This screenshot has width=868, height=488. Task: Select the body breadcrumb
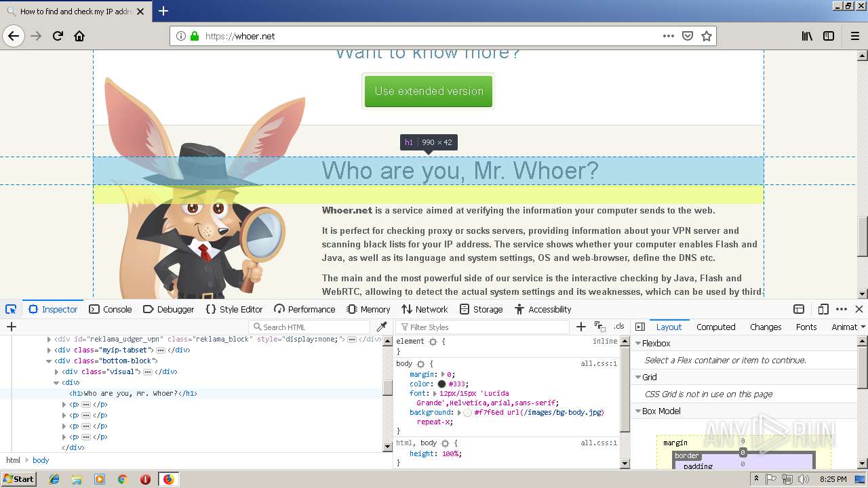[x=41, y=460]
